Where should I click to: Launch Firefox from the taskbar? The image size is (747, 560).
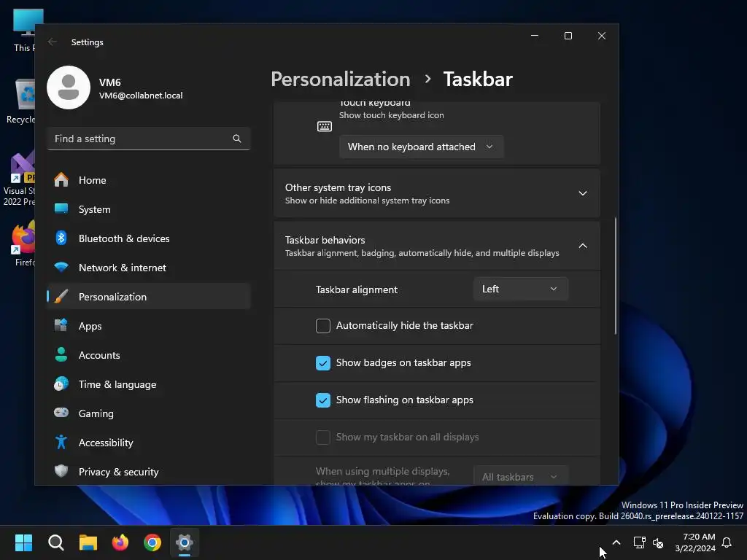coord(120,542)
